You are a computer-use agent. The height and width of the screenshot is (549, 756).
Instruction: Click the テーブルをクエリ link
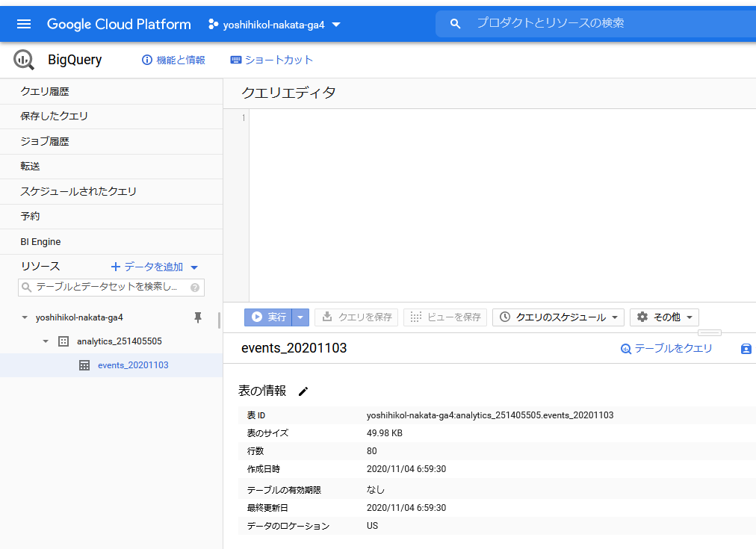[x=666, y=349]
